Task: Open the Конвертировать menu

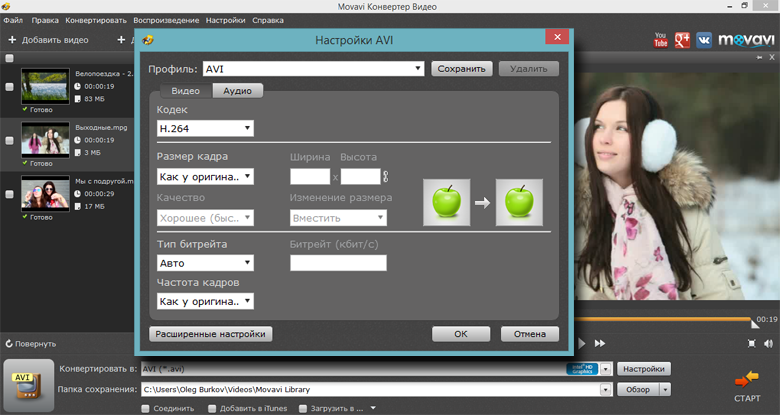Action: pos(96,20)
